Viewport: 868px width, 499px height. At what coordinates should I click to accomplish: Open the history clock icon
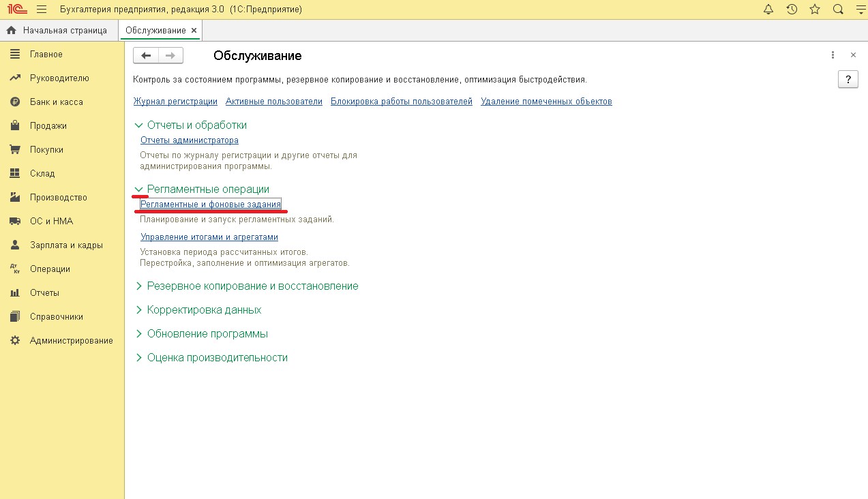(x=792, y=10)
